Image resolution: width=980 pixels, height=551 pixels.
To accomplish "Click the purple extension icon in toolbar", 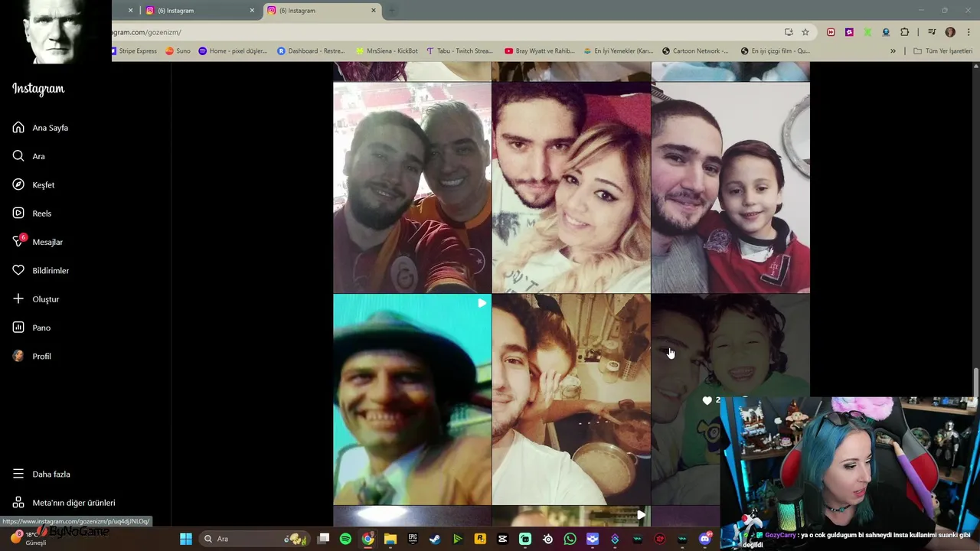I will click(849, 32).
